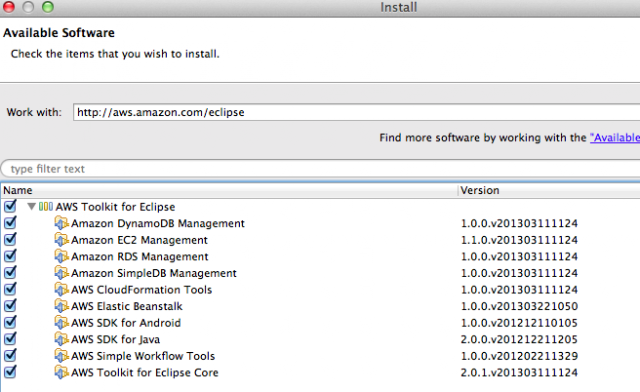640x392 pixels.
Task: Uncheck AWS SDK for Java checkbox
Action: pos(10,339)
